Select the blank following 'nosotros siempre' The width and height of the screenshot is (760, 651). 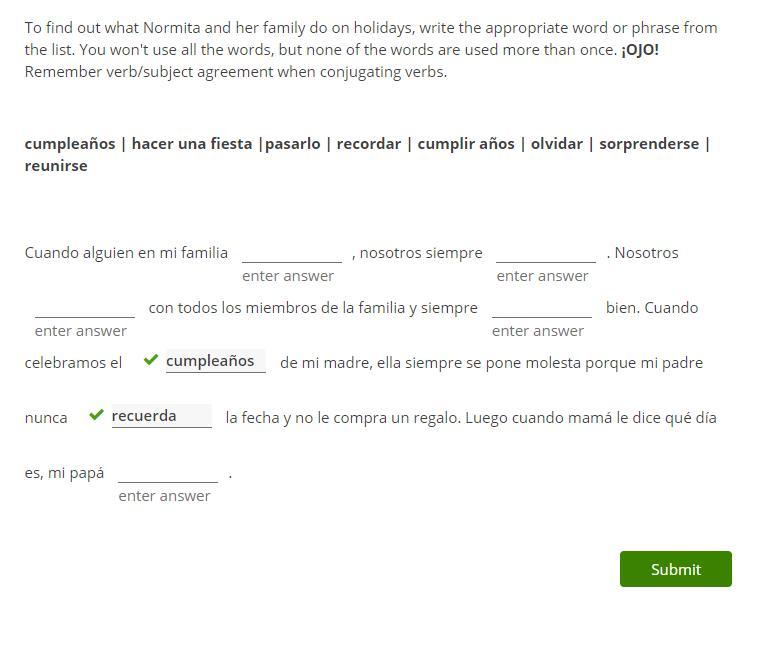point(545,252)
